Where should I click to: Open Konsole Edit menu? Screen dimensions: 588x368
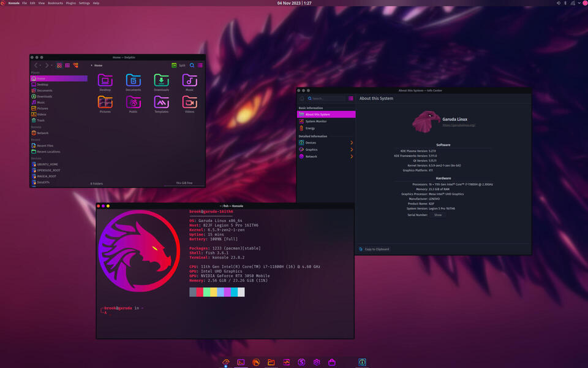pyautogui.click(x=32, y=3)
